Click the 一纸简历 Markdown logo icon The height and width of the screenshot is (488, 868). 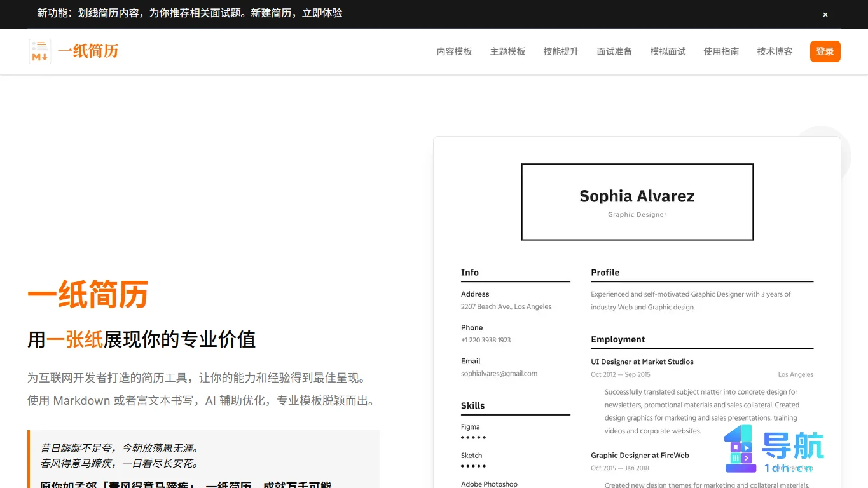tap(40, 51)
